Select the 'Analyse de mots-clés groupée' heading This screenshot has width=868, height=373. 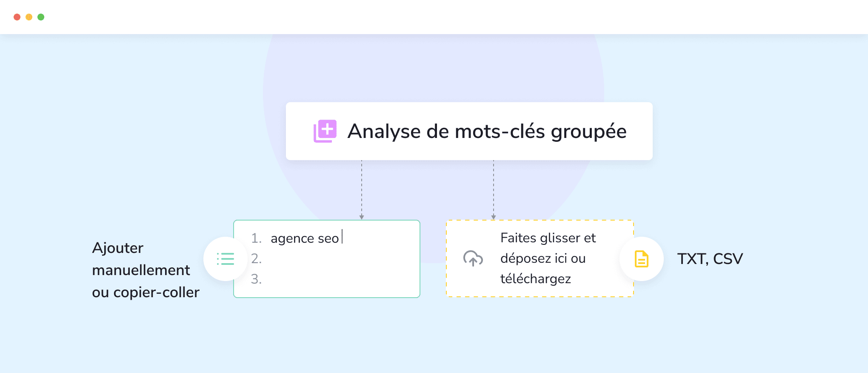pyautogui.click(x=487, y=131)
